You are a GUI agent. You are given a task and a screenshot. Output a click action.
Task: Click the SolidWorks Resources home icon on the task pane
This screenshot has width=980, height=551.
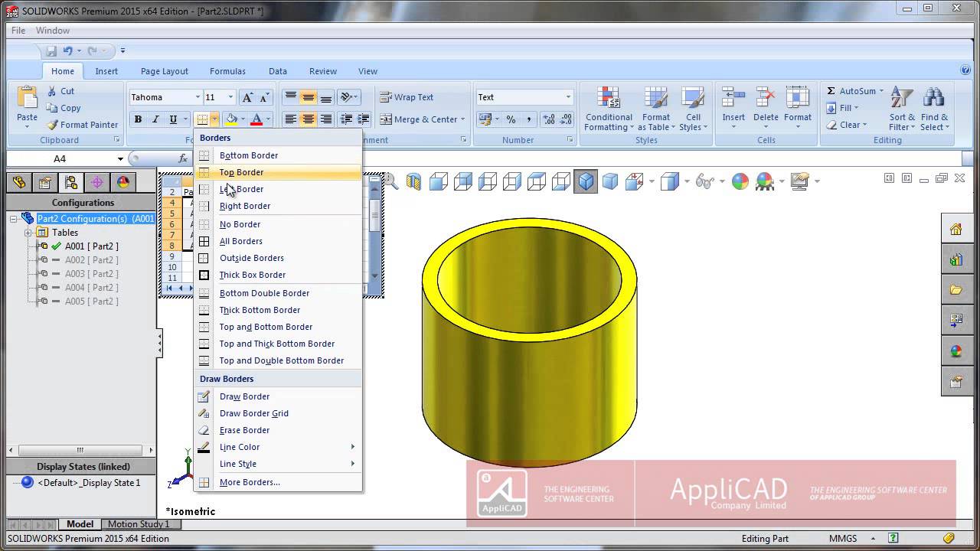pos(955,229)
